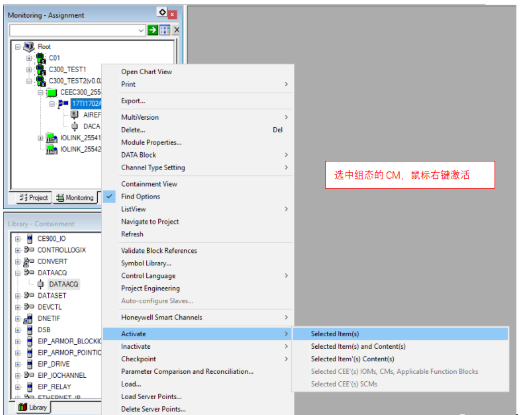Viewport: 520px width, 415px height.
Task: Click the pin icon on Monitoring panel
Action: coord(162,13)
